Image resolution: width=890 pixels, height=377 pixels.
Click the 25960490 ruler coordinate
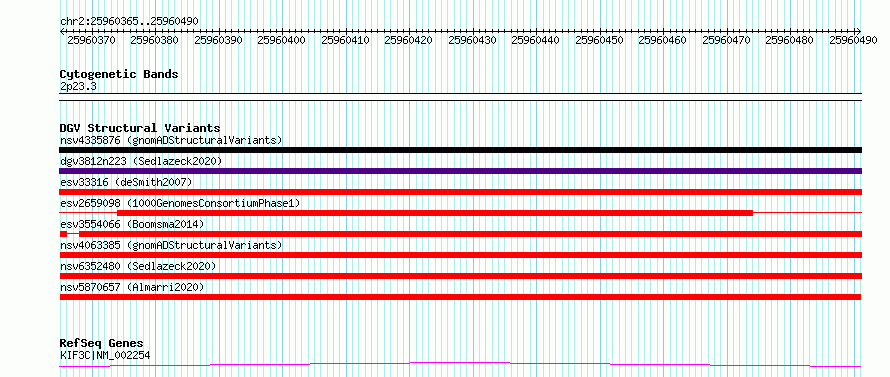pos(854,40)
